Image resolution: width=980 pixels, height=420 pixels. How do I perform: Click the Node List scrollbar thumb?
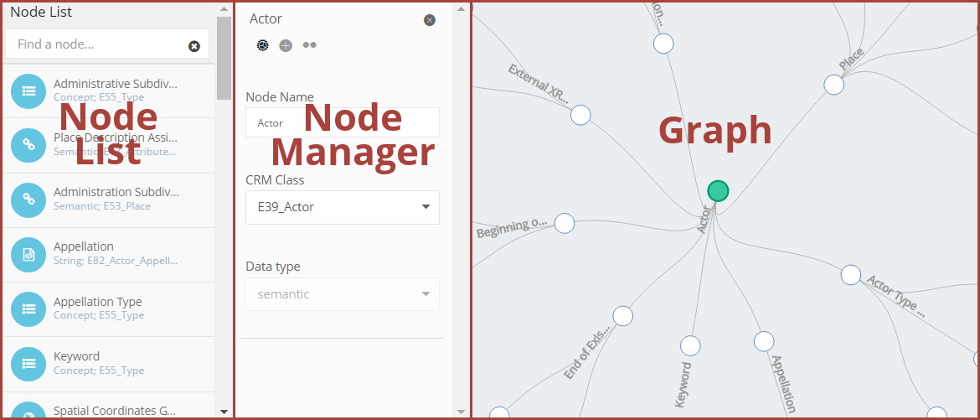pos(224,58)
